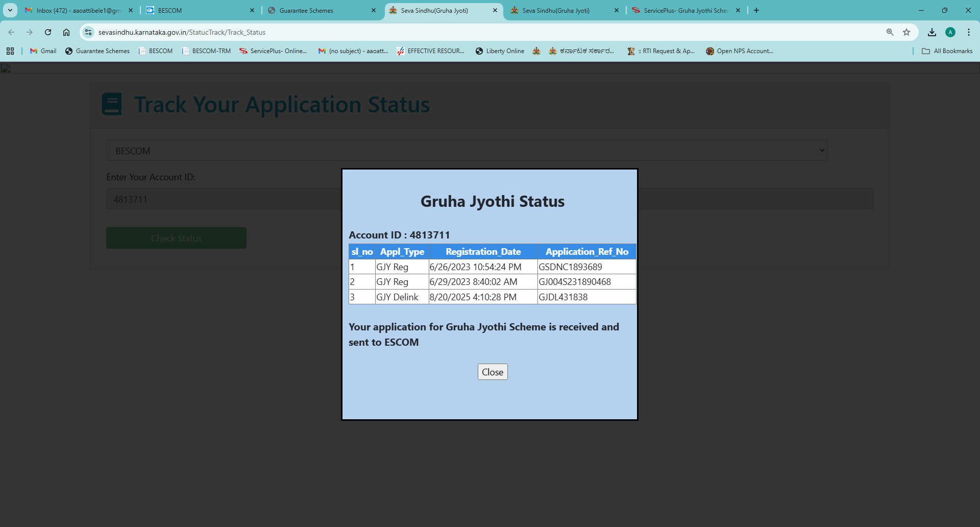The image size is (980, 527).
Task: View site information icon beside URL
Action: (88, 32)
